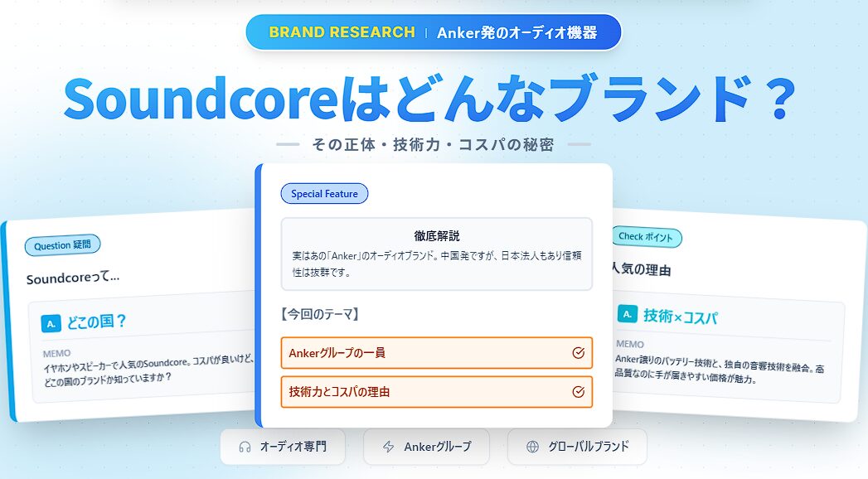
Task: Click the lightning bolt icon beside Ankerグループ
Action: (388, 447)
